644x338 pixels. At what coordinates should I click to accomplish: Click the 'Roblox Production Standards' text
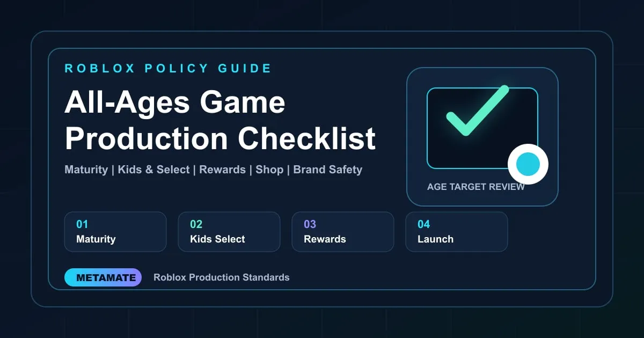tap(222, 277)
